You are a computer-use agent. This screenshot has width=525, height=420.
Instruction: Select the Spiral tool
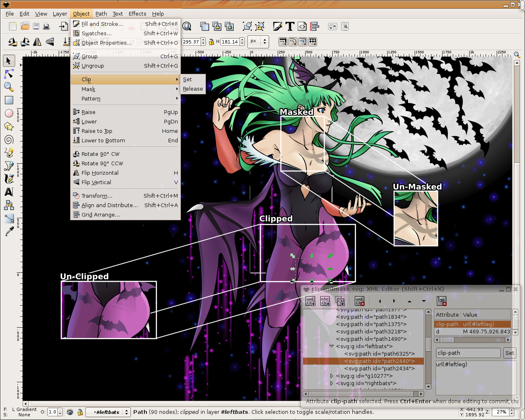(x=9, y=139)
